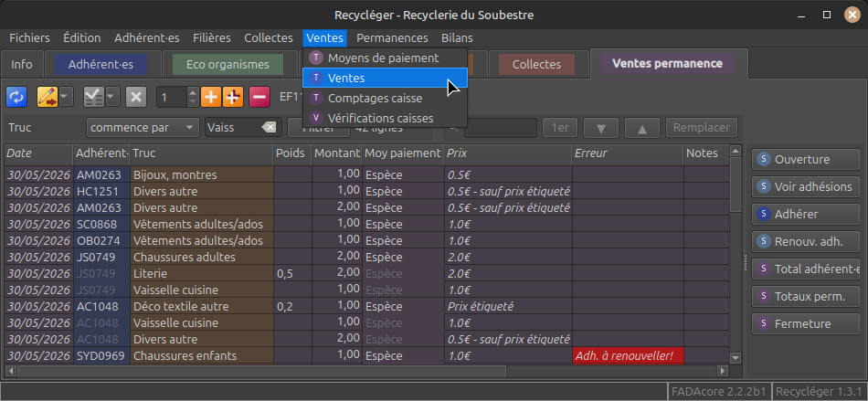
Task: Open the Filières menu
Action: click(212, 38)
